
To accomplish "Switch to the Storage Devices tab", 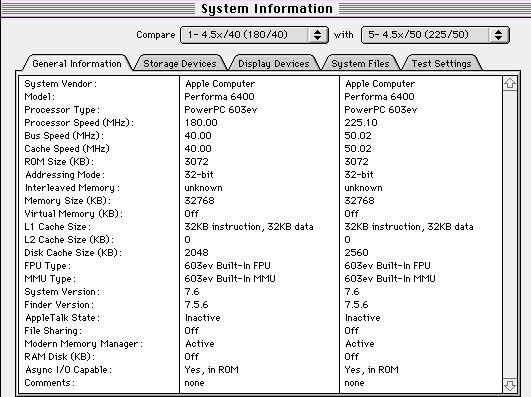I will tap(180, 64).
